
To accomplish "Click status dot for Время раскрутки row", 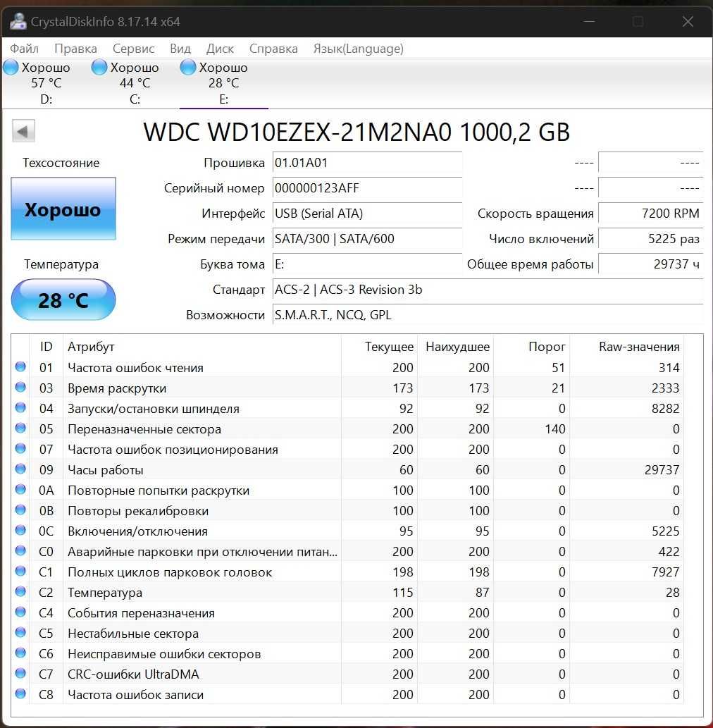I will [20, 387].
